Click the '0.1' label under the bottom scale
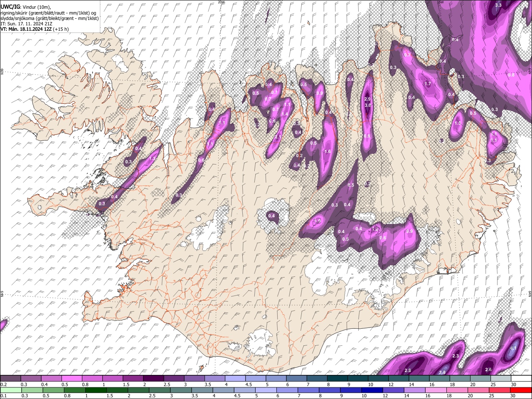Image resolution: width=532 pixels, height=399 pixels. point(3,396)
